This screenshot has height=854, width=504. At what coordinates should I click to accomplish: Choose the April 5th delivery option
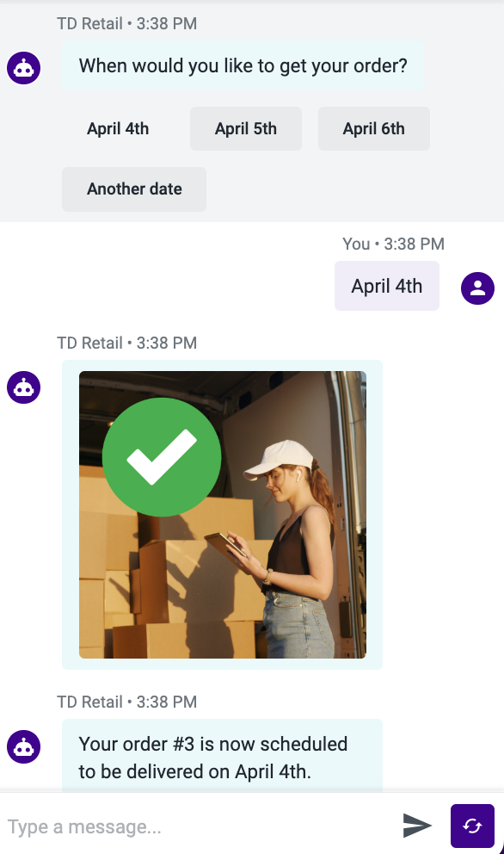[245, 128]
